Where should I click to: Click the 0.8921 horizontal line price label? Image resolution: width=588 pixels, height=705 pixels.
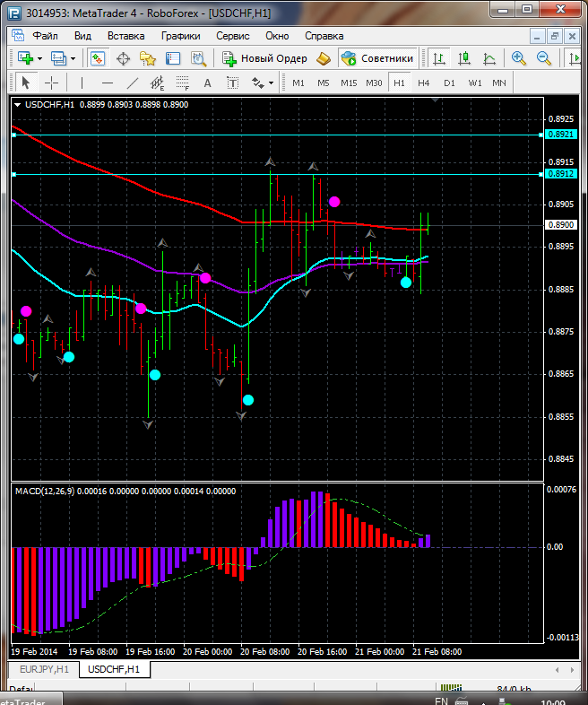(560, 135)
